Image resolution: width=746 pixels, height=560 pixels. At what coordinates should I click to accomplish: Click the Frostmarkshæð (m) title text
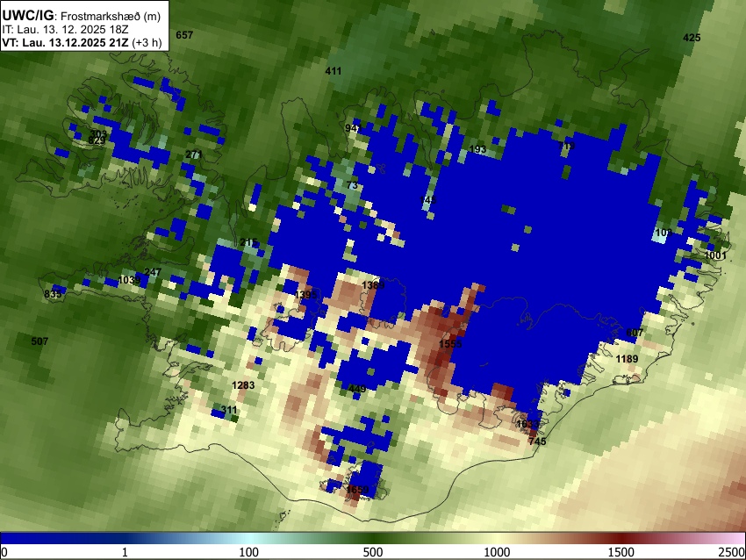click(111, 16)
